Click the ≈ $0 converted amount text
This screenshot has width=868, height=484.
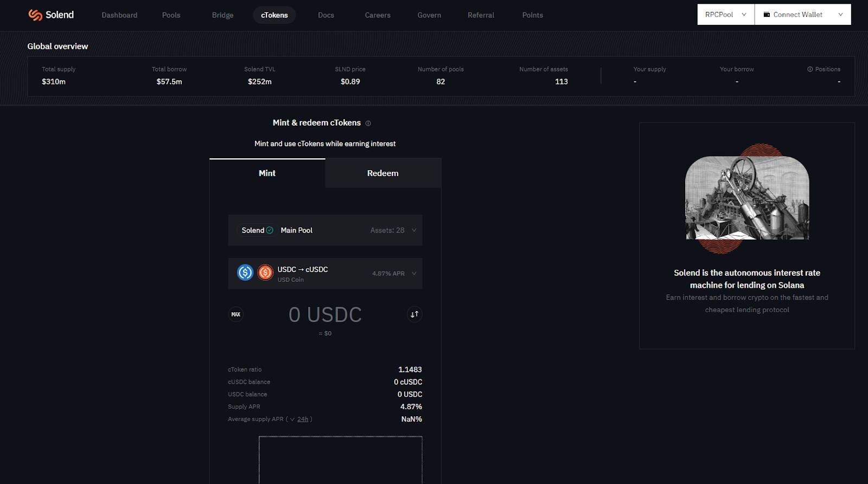(325, 333)
